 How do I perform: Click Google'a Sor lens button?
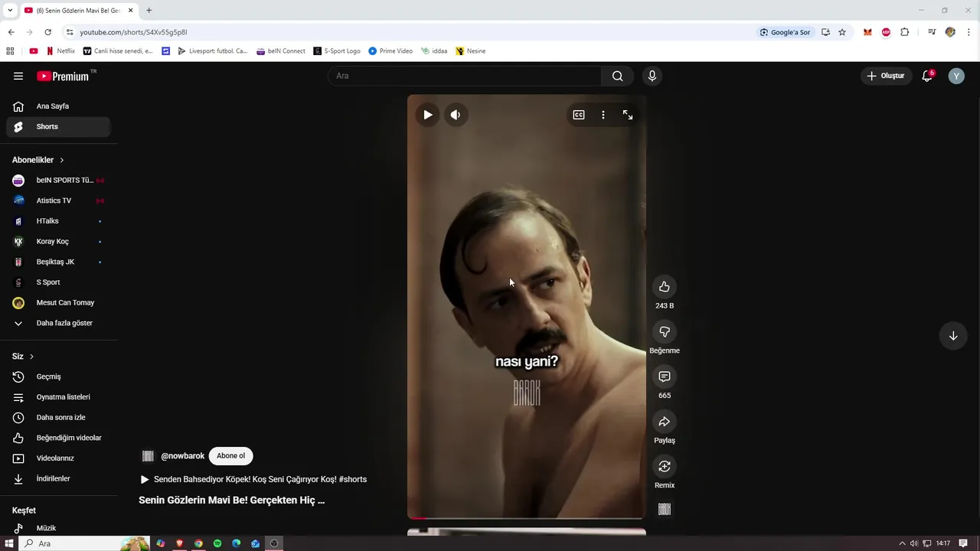(785, 32)
